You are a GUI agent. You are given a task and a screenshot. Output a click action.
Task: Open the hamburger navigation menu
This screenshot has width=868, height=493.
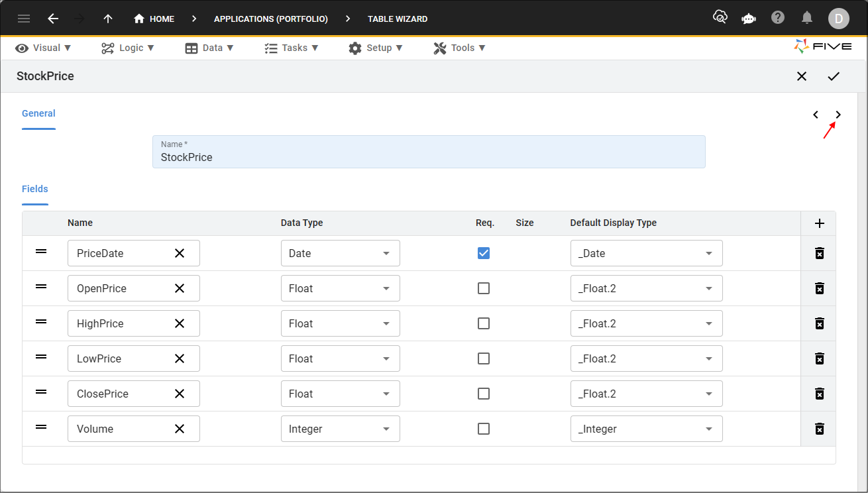24,19
